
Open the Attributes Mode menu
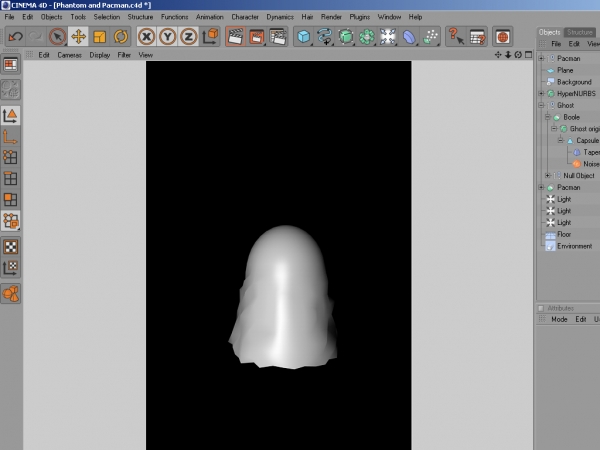(x=559, y=319)
